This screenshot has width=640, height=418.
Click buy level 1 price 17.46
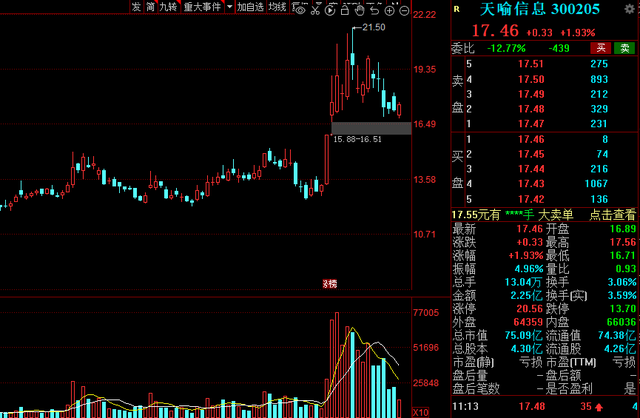tap(531, 140)
